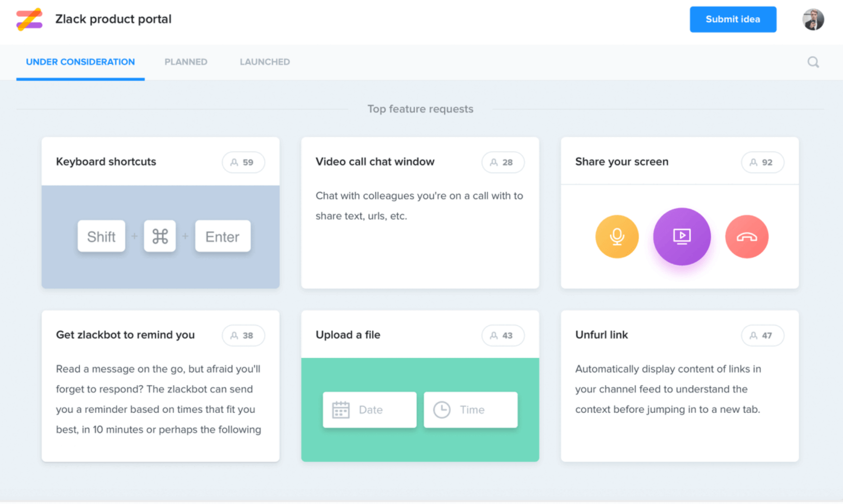
Task: Open the user profile avatar
Action: tap(813, 19)
